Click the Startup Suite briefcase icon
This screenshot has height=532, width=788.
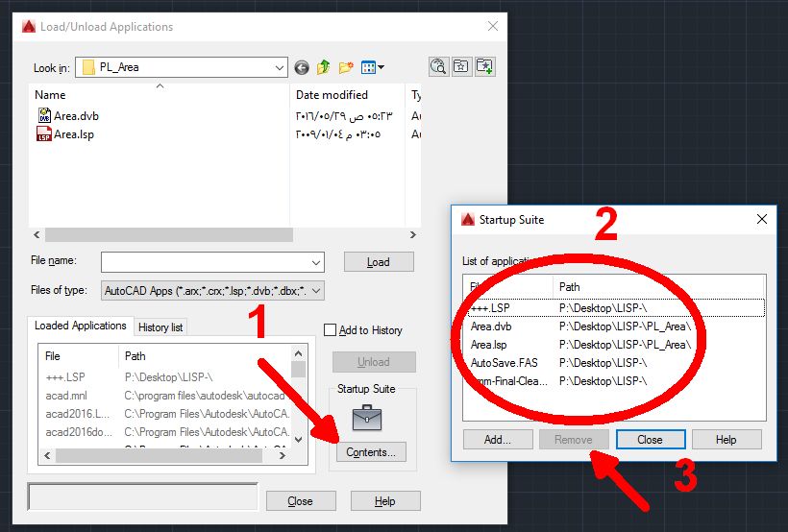[x=367, y=418]
